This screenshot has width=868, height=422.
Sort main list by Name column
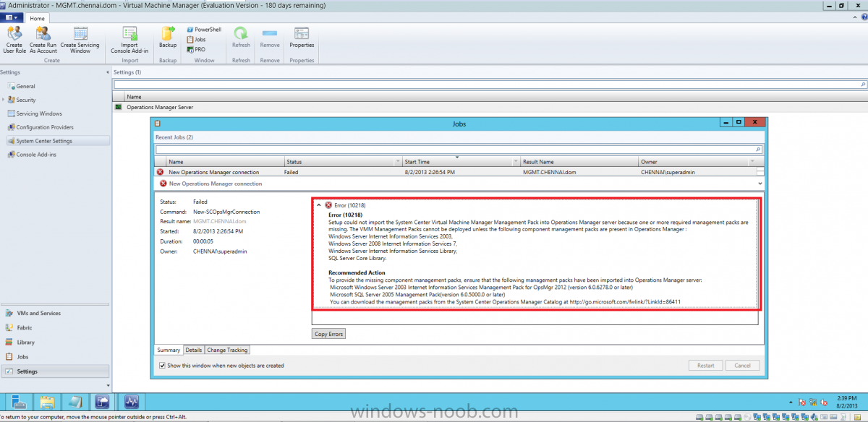point(134,96)
